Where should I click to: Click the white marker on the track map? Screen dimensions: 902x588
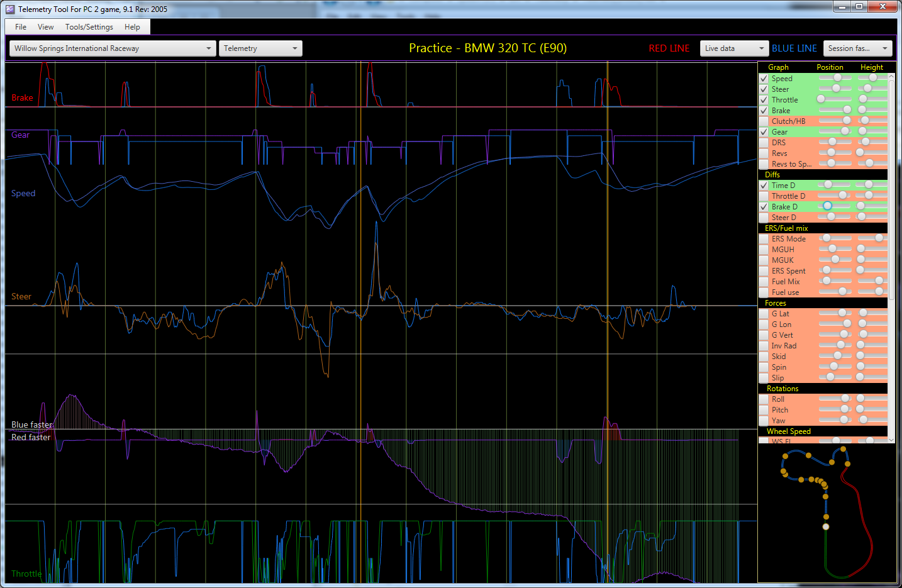[825, 526]
